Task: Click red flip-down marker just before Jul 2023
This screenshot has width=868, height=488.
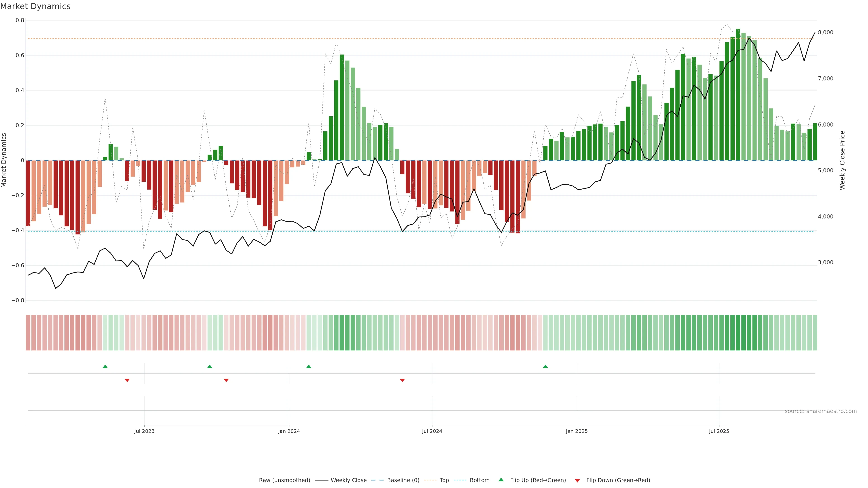Action: [127, 380]
